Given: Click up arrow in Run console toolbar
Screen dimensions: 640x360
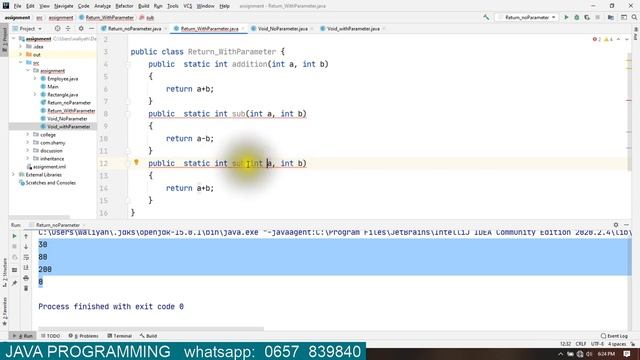Looking at the screenshot, I should pyautogui.click(x=26, y=236).
